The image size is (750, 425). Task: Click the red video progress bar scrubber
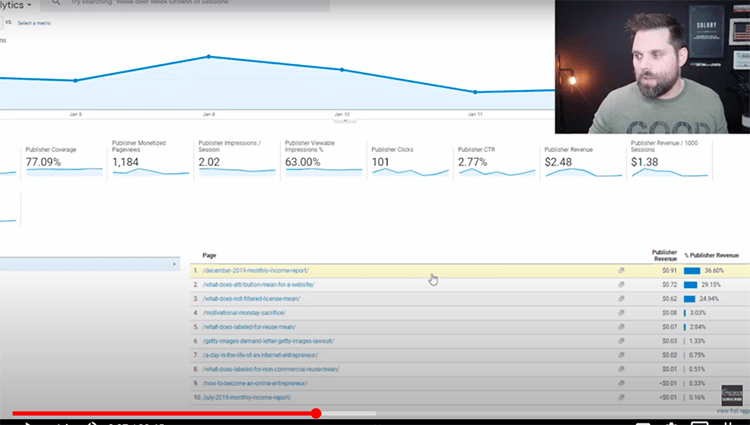pos(316,413)
